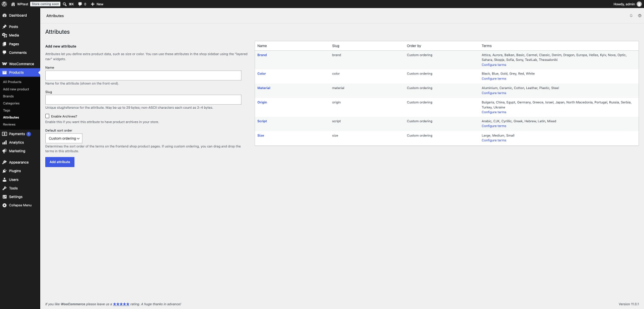
Task: Open the Material attribute link
Action: 264,88
